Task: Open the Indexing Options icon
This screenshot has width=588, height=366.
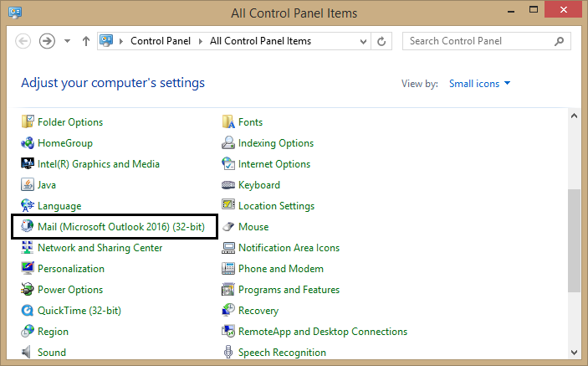Action: coord(228,142)
